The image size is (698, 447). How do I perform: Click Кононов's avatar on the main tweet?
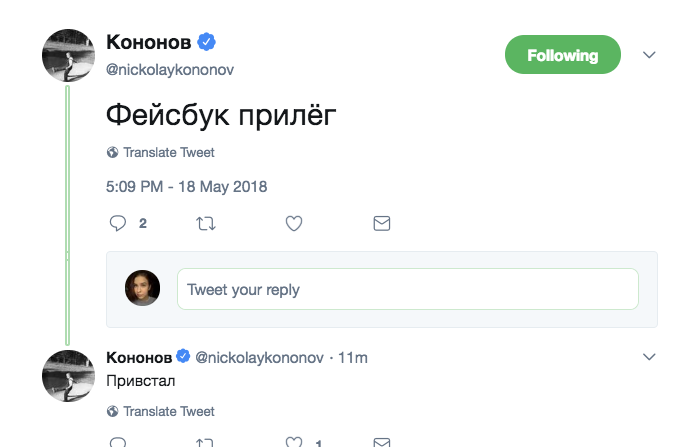(68, 55)
